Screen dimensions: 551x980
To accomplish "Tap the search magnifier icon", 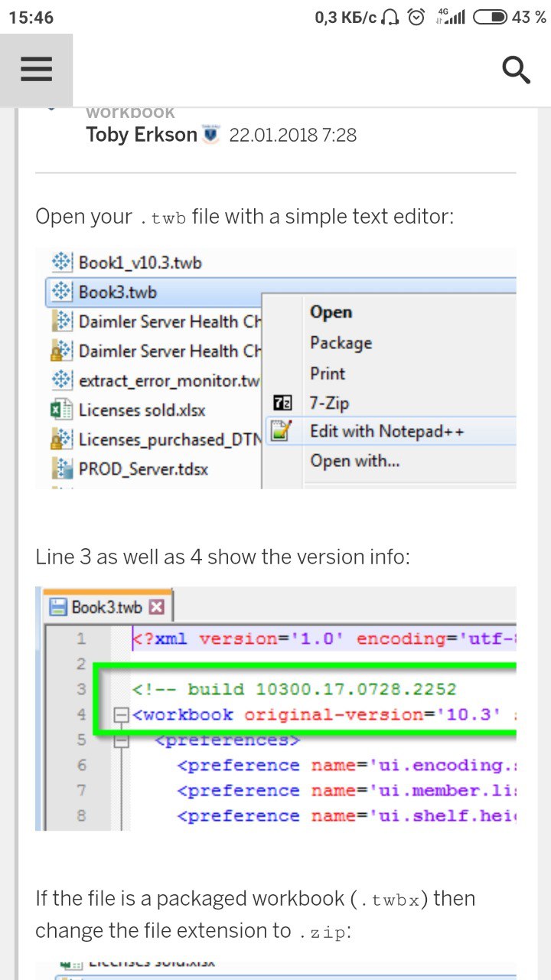I will [x=517, y=70].
